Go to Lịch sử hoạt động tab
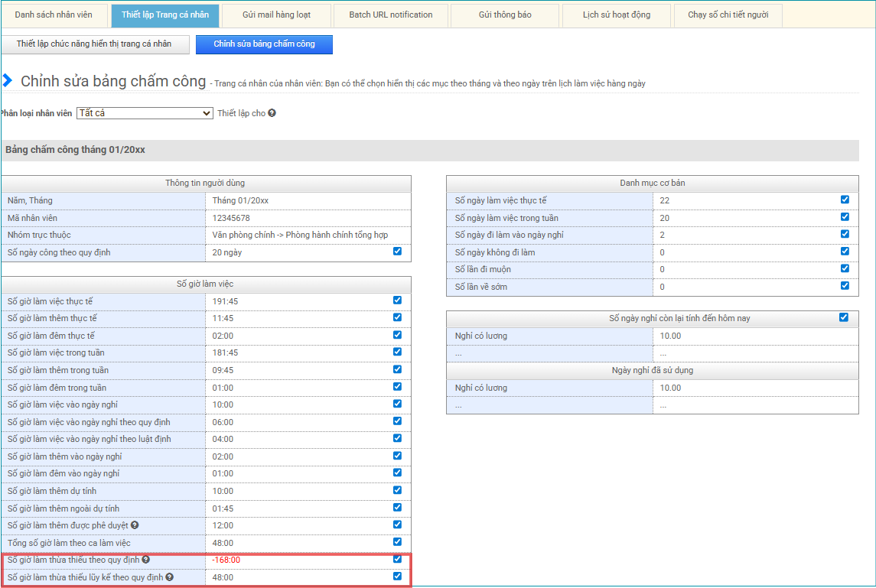Image resolution: width=876 pixels, height=588 pixels. (x=616, y=15)
